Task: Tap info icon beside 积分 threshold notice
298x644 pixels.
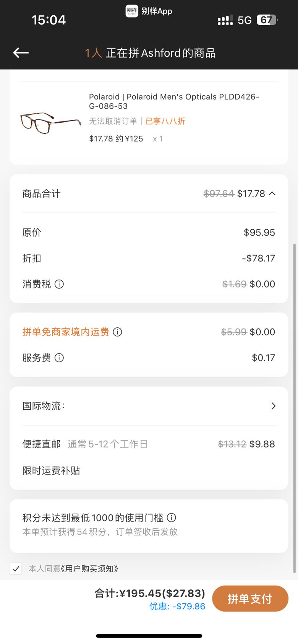Action: click(x=172, y=518)
